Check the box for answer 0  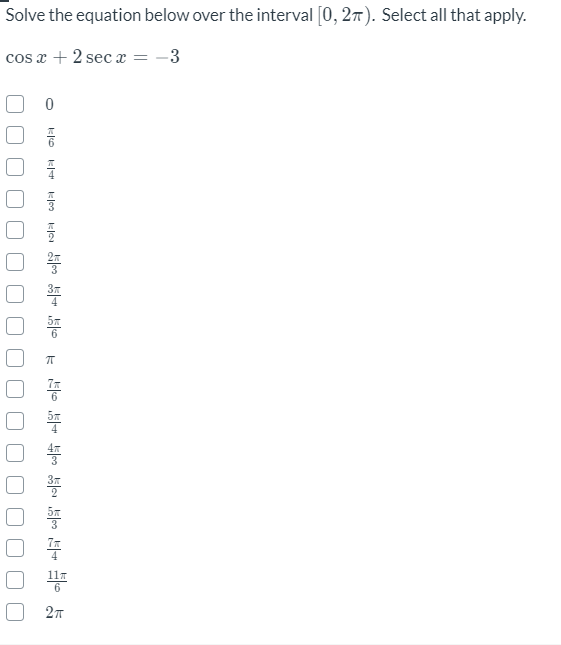coord(15,104)
